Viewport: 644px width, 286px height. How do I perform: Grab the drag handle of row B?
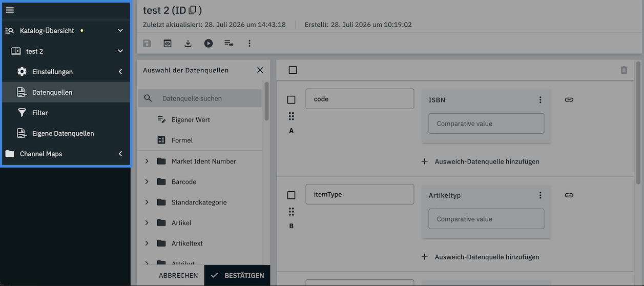(291, 212)
